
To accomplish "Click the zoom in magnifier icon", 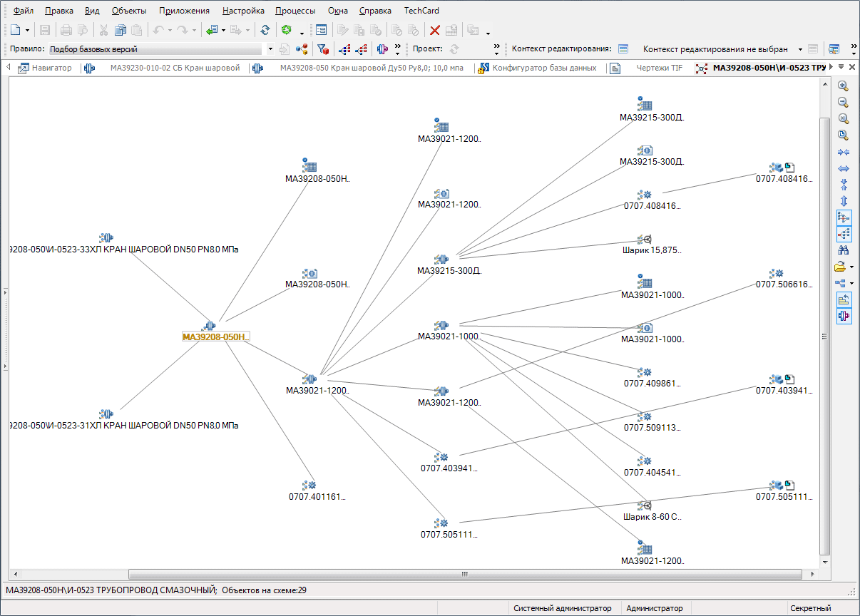I will click(843, 86).
